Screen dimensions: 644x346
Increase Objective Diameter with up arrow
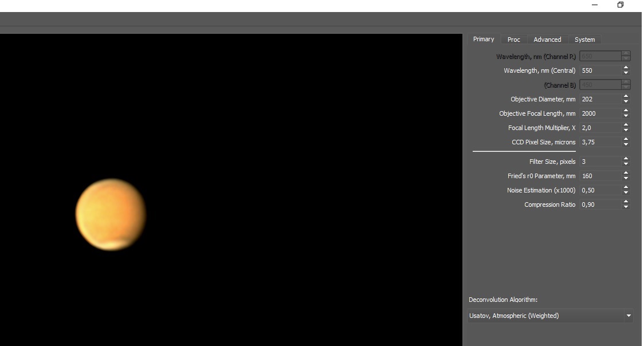(x=626, y=96)
